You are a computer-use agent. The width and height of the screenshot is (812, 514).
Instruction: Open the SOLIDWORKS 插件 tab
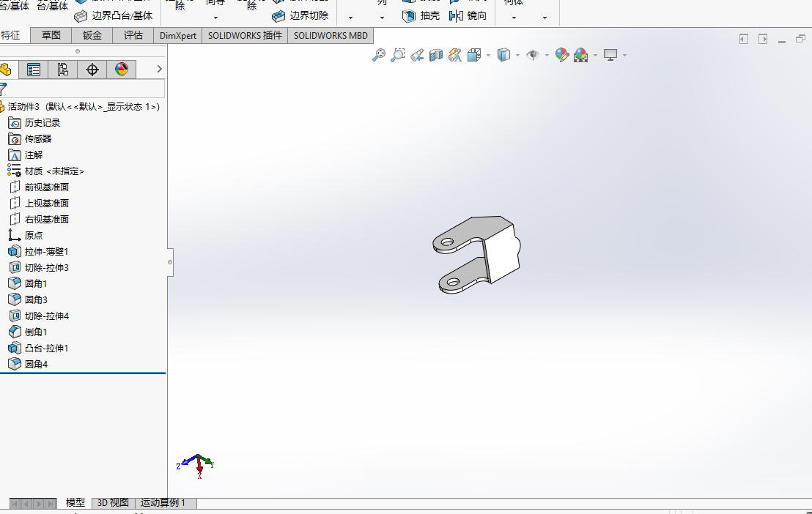[245, 35]
